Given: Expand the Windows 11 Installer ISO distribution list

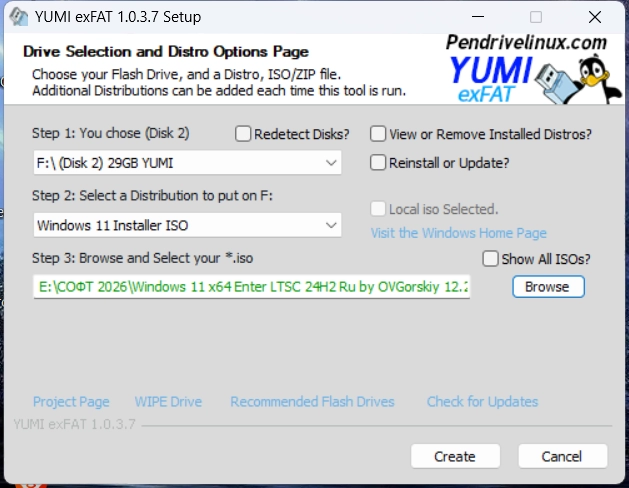Looking at the screenshot, I should pos(187,225).
